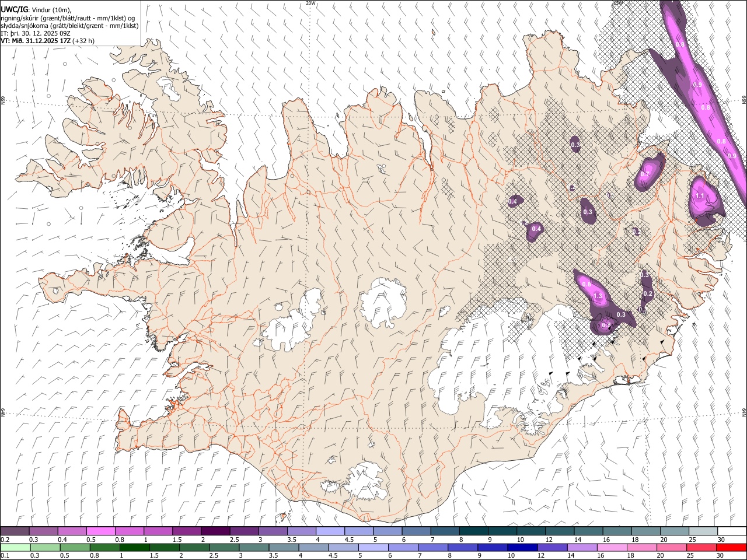Click the 0.7 precipitation value label
Viewport: 747px width, 560px height.
pyautogui.click(x=645, y=174)
